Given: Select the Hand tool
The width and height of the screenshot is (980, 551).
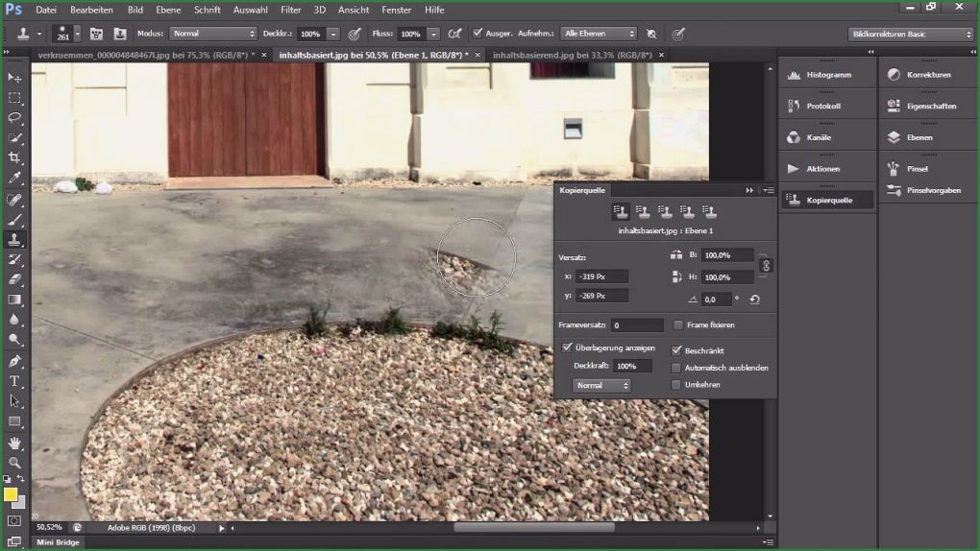Looking at the screenshot, I should (x=14, y=443).
